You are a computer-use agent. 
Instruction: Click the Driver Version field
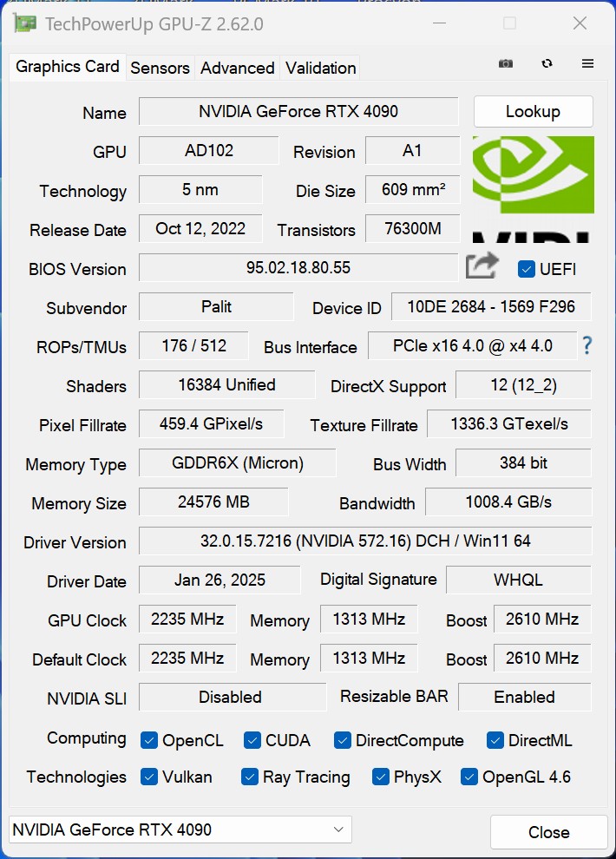[365, 541]
